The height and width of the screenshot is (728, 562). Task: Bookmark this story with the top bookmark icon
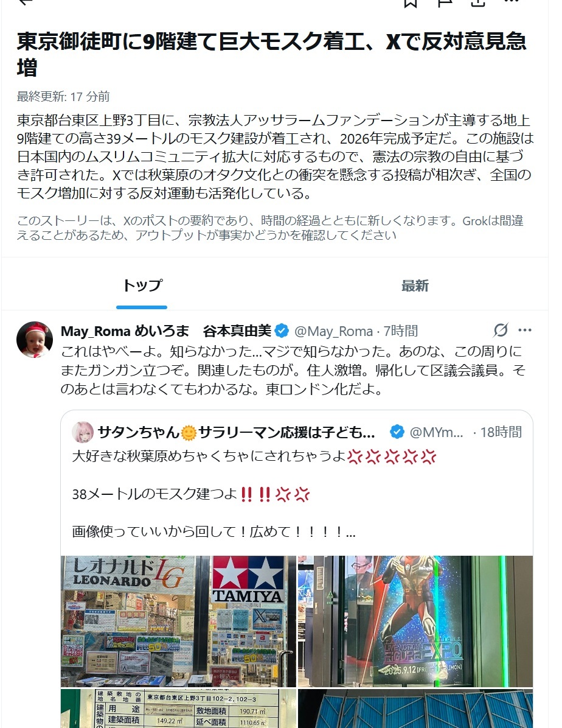point(410,2)
